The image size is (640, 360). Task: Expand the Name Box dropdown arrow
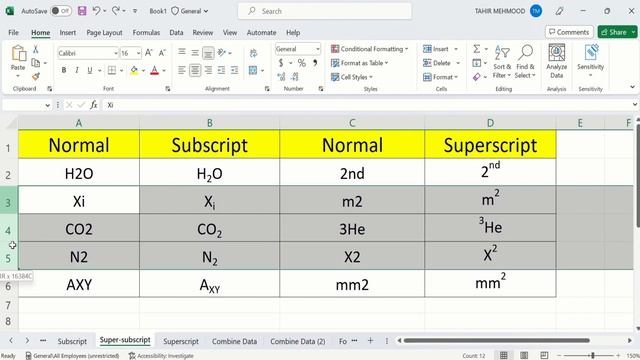[x=47, y=105]
